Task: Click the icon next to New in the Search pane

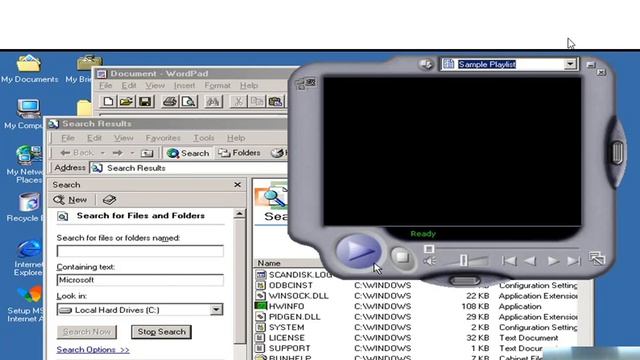Action: (x=109, y=200)
